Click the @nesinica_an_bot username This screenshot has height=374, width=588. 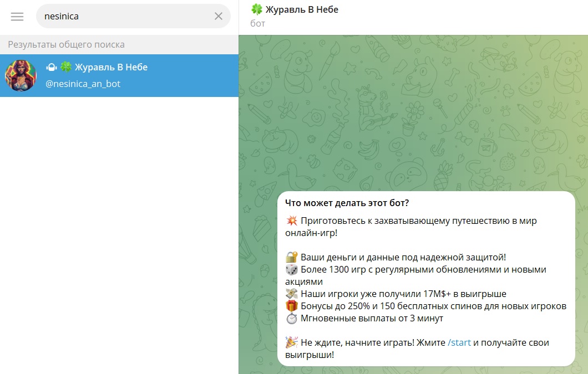tap(83, 84)
